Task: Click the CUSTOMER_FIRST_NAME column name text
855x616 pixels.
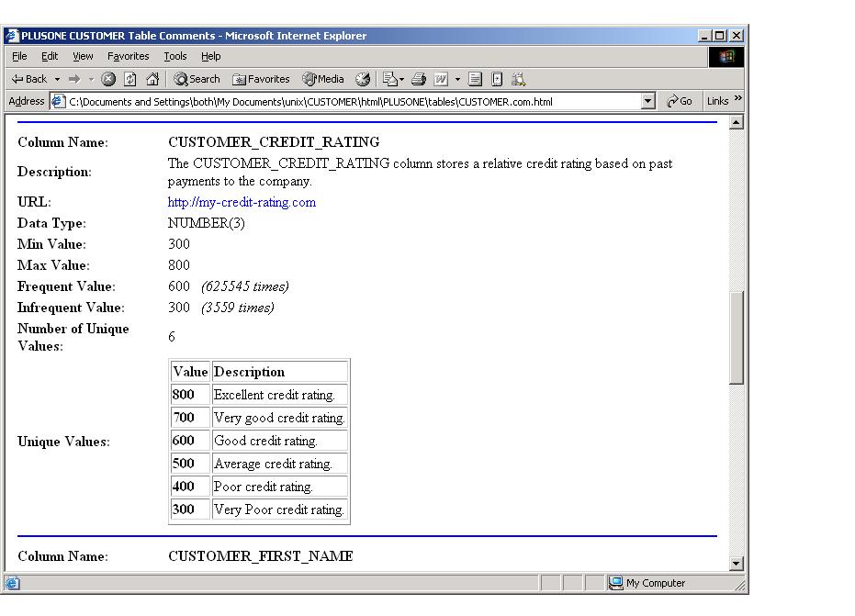Action: pyautogui.click(x=260, y=556)
